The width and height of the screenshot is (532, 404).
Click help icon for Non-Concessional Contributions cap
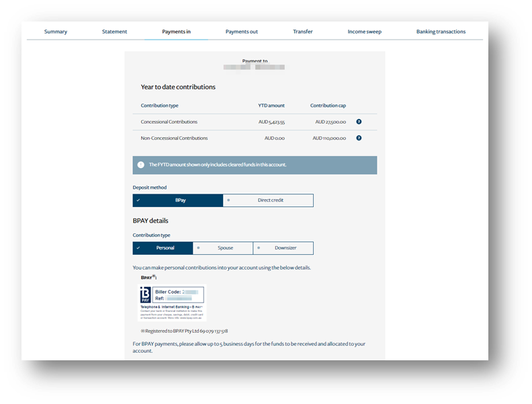pos(359,138)
